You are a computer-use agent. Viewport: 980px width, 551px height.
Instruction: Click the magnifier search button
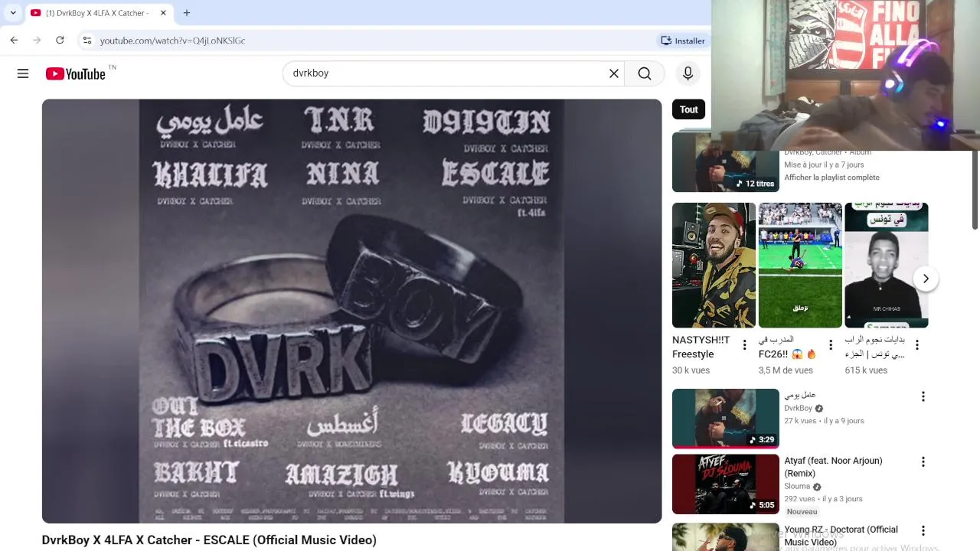click(x=645, y=73)
